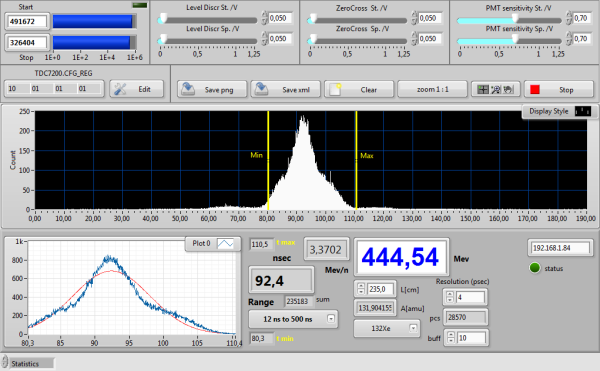Click the Save png disk icon
This screenshot has height=371, width=600.
(188, 89)
